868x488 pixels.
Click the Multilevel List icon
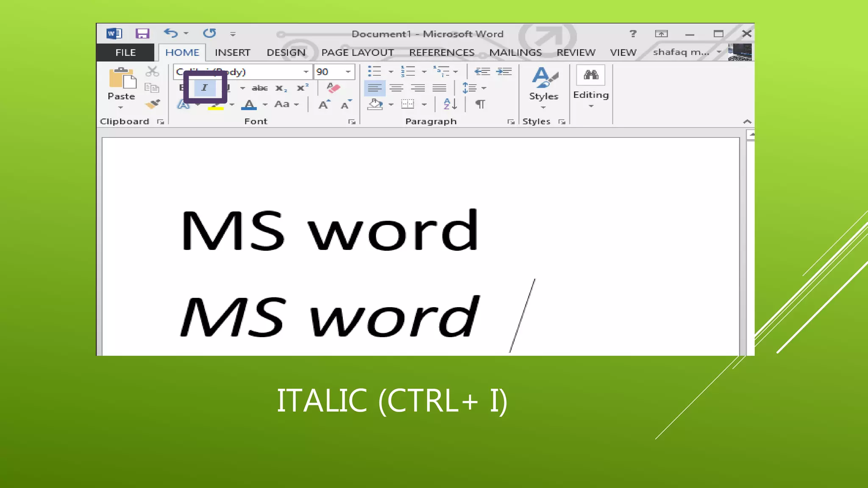point(442,71)
